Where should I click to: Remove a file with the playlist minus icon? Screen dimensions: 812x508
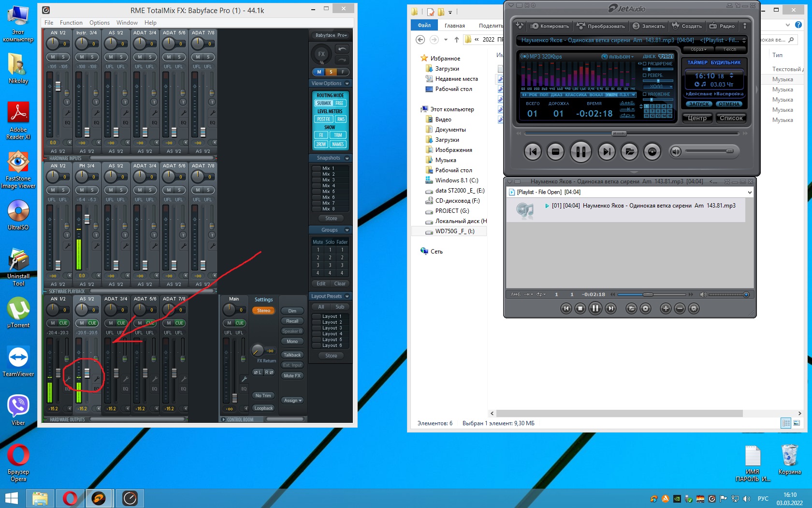680,309
